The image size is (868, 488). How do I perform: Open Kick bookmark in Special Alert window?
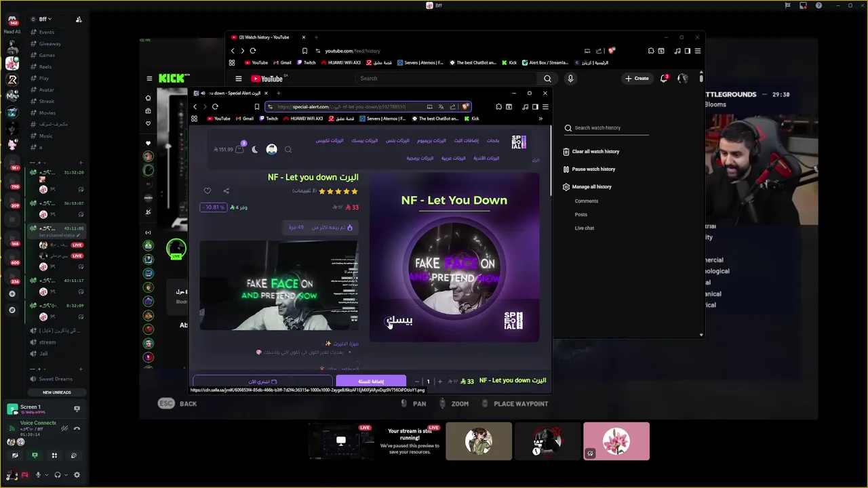pyautogui.click(x=471, y=119)
